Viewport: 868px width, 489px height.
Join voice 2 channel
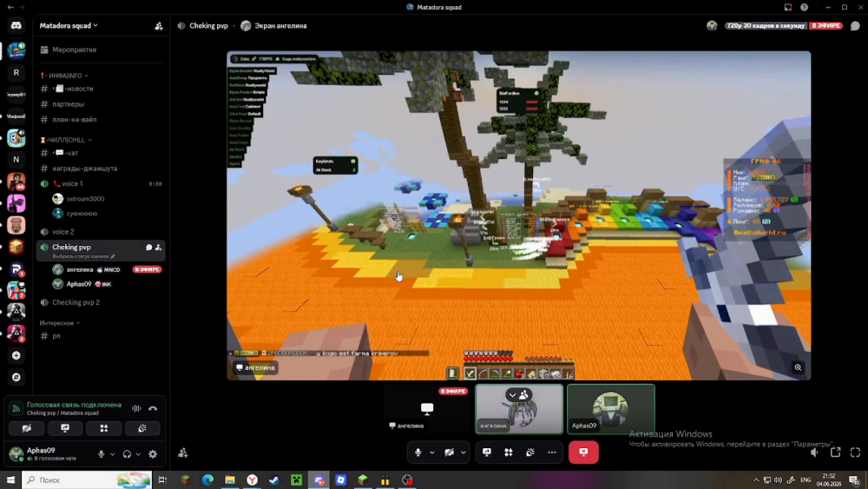click(101, 232)
